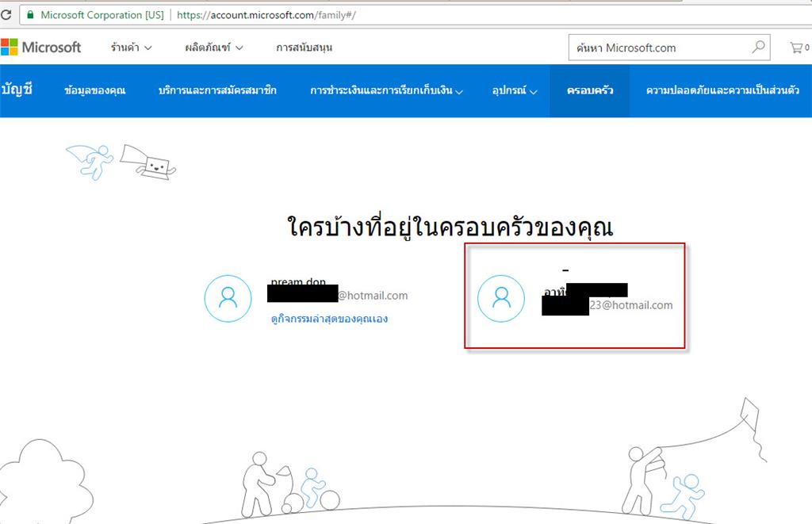
Task: Click the Microsoft Corporation [US] certificate label
Action: click(102, 15)
